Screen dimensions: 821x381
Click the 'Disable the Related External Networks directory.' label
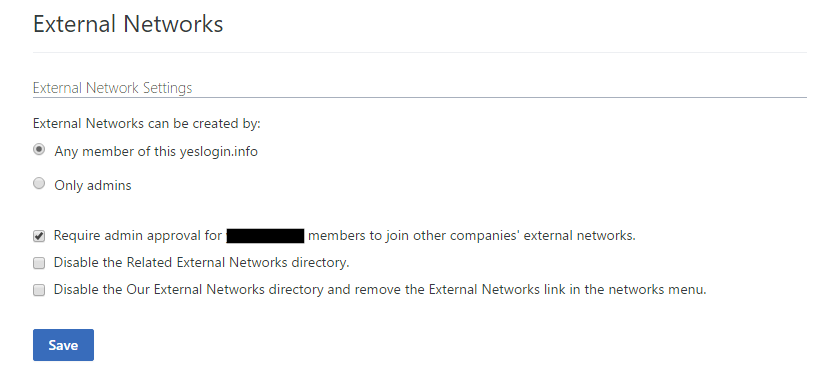tap(202, 262)
